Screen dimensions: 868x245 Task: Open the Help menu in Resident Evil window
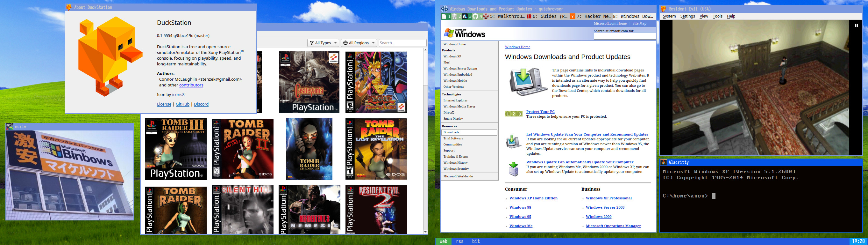[x=731, y=16]
